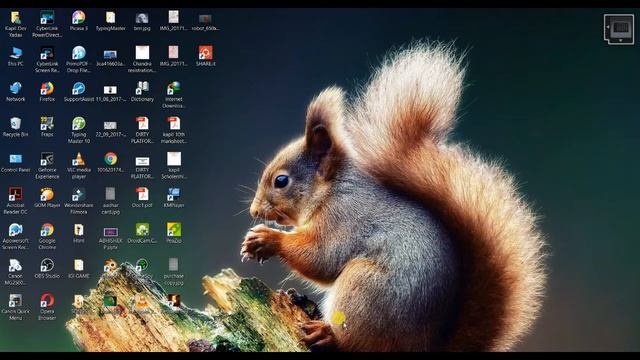The width and height of the screenshot is (640, 360).
Task: Click the screen recorder overlay widget
Action: coord(619,29)
